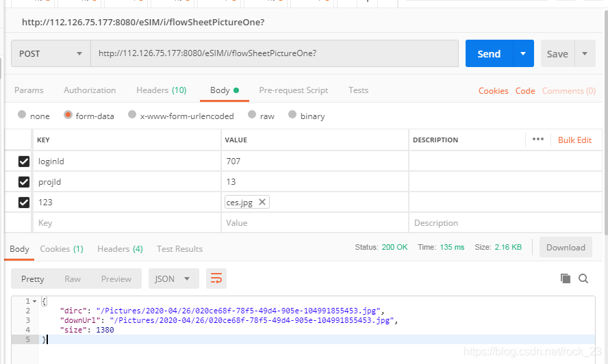The image size is (608, 364).
Task: Click the projId key cell
Action: [127, 182]
